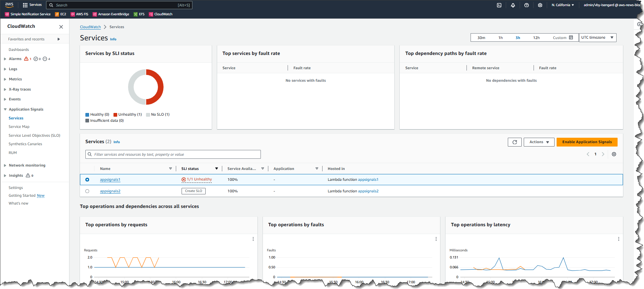The image size is (644, 289).
Task: Open the 1/1 Unhealthy SLI status link
Action: [199, 180]
